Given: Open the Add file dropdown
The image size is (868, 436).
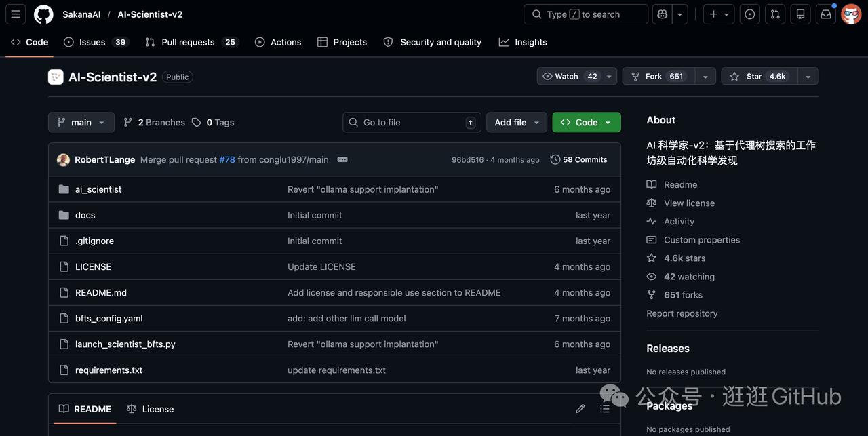Looking at the screenshot, I should pyautogui.click(x=516, y=123).
